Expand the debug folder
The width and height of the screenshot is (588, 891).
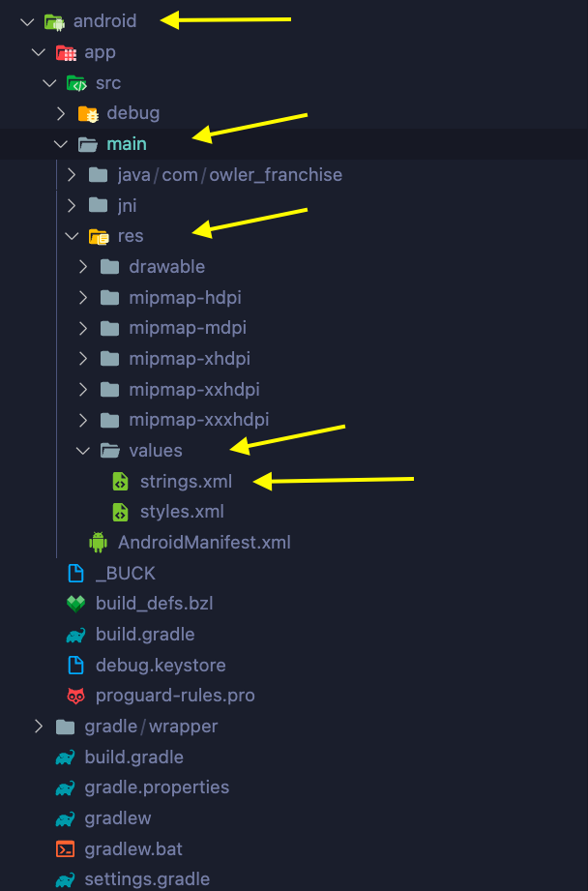point(61,112)
